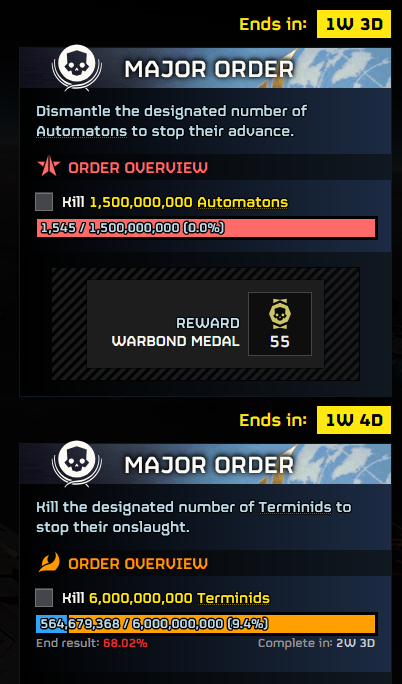402x684 pixels.
Task: Click the End result 68.02% text
Action: pos(92,643)
